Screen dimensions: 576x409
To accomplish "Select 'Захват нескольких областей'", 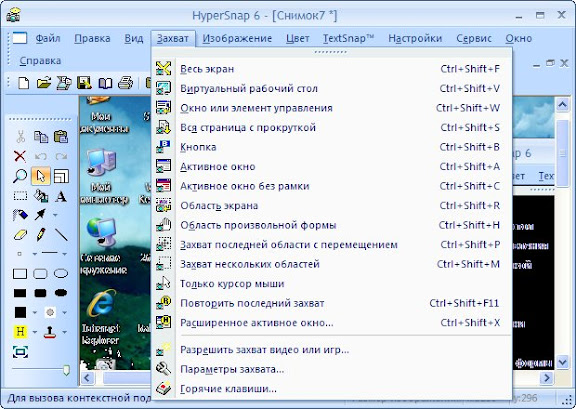I will (331, 264).
